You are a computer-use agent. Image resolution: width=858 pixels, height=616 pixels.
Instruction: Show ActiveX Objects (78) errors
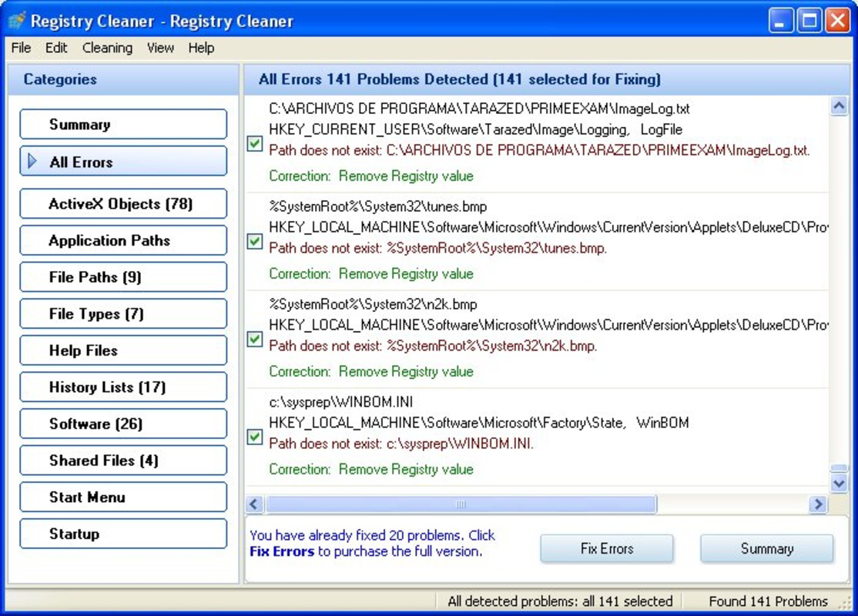point(123,203)
